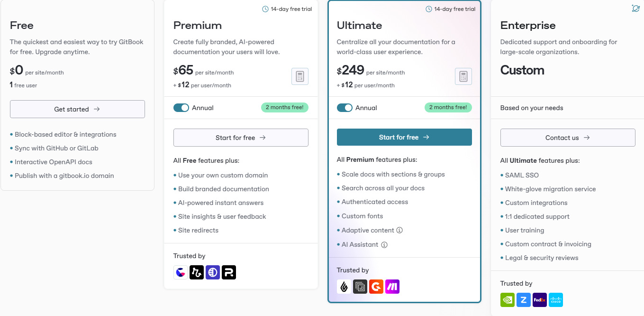644x316 pixels.
Task: Click the black R logo under Premium
Action: [229, 272]
